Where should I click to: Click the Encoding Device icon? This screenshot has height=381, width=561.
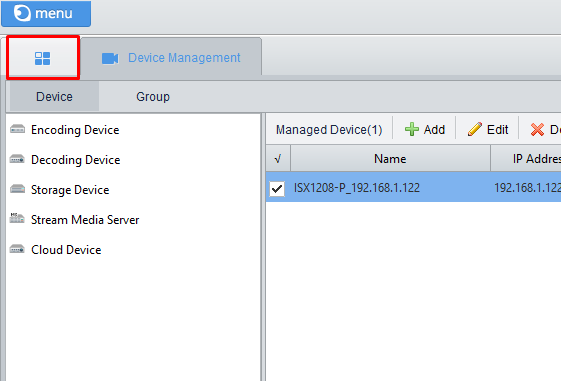(x=17, y=129)
